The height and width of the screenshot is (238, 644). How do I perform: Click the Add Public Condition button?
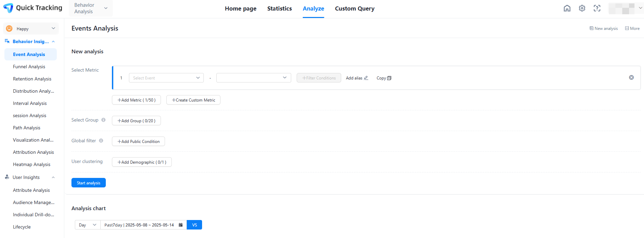point(138,141)
